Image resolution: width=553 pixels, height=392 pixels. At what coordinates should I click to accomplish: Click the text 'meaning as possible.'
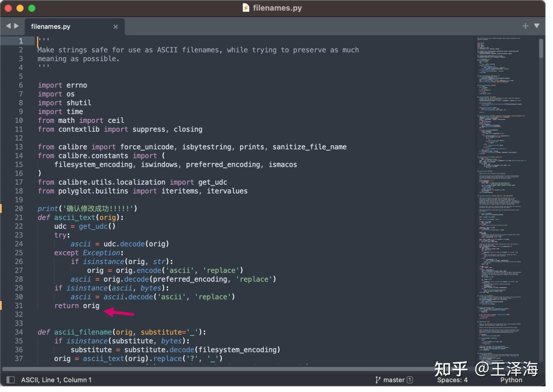[78, 59]
